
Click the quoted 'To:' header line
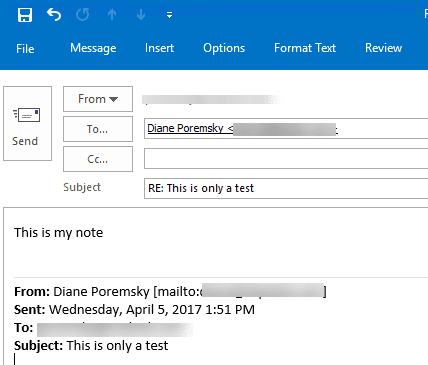pos(103,328)
